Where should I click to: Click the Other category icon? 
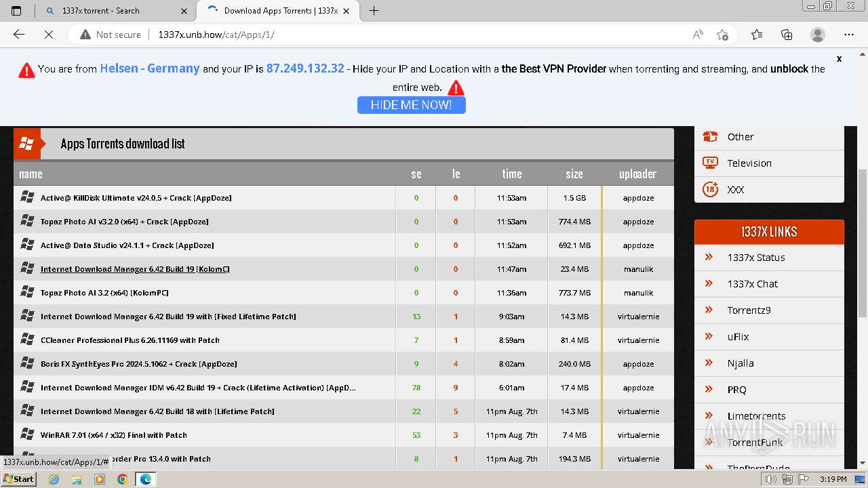710,136
